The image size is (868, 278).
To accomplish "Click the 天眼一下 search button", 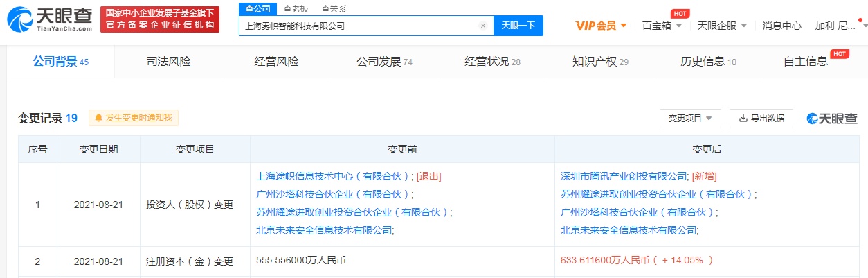I will coord(518,26).
